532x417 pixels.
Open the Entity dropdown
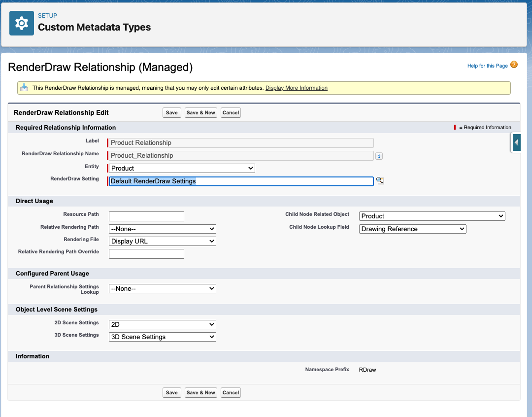[181, 169]
